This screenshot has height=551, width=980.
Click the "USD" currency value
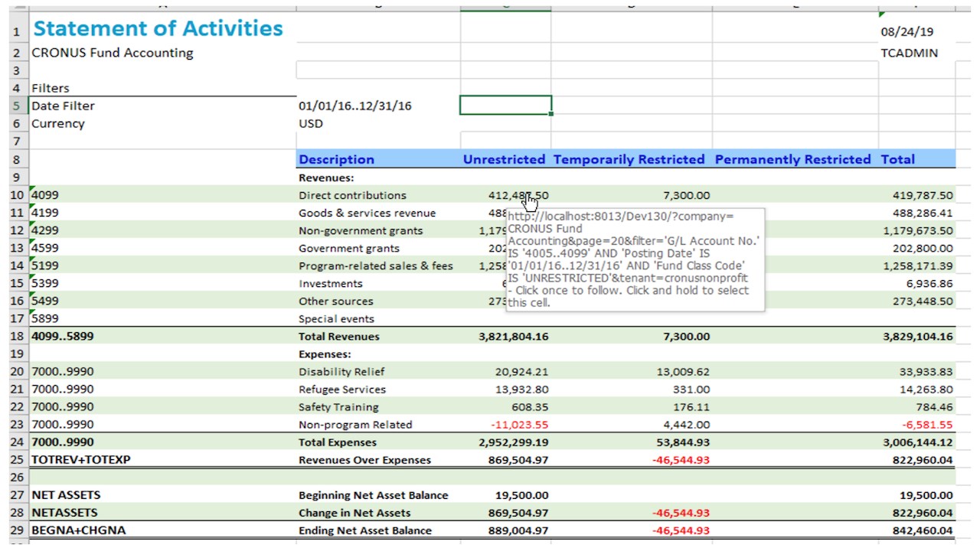(x=311, y=123)
